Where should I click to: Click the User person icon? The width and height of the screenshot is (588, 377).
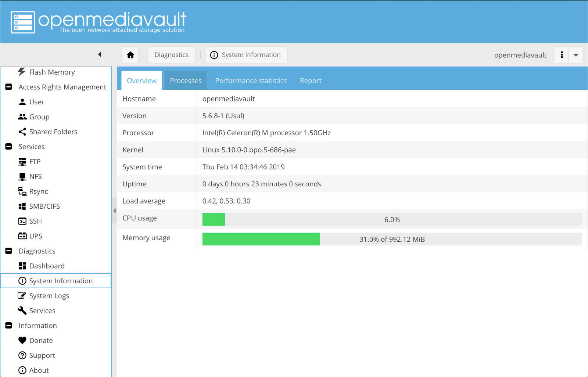pyautogui.click(x=22, y=102)
